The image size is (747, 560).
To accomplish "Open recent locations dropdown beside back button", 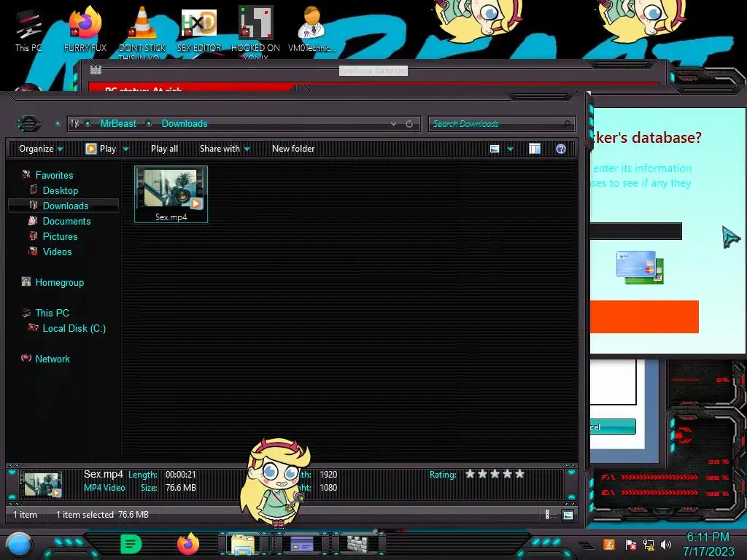I will (58, 124).
